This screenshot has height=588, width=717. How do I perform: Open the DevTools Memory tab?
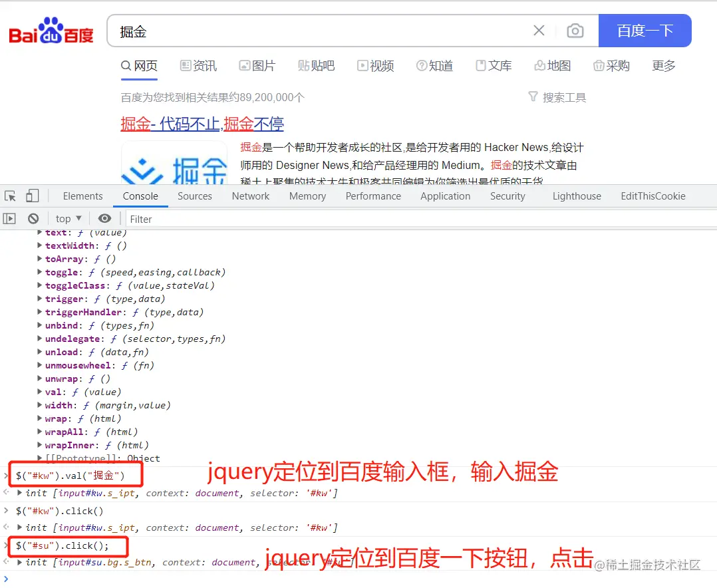307,196
